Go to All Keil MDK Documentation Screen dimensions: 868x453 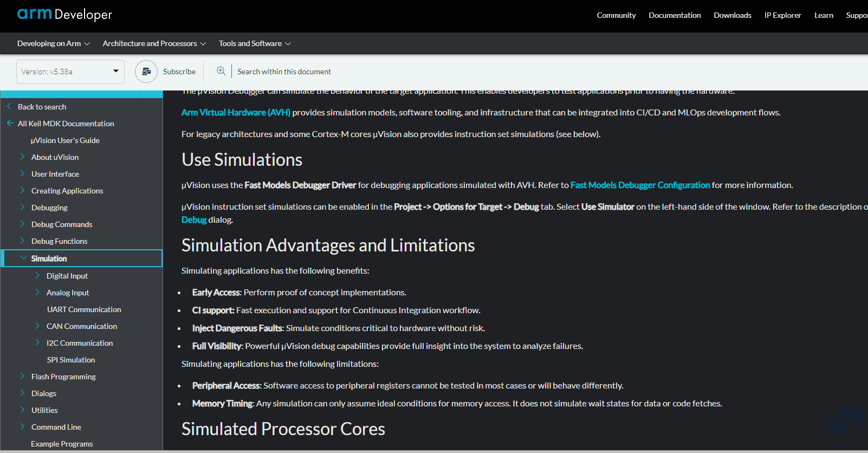66,124
